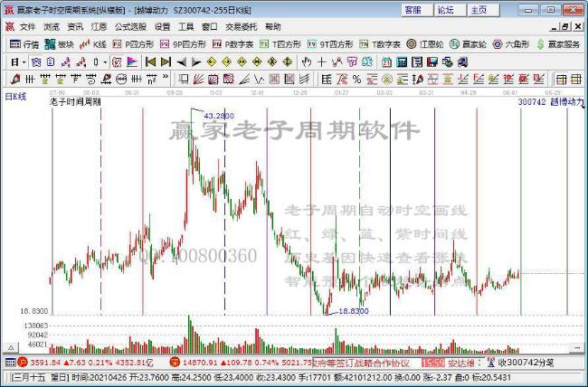588x387 pixels.
Task: Toggle the 权 rights adjustment button
Action: tap(117, 61)
